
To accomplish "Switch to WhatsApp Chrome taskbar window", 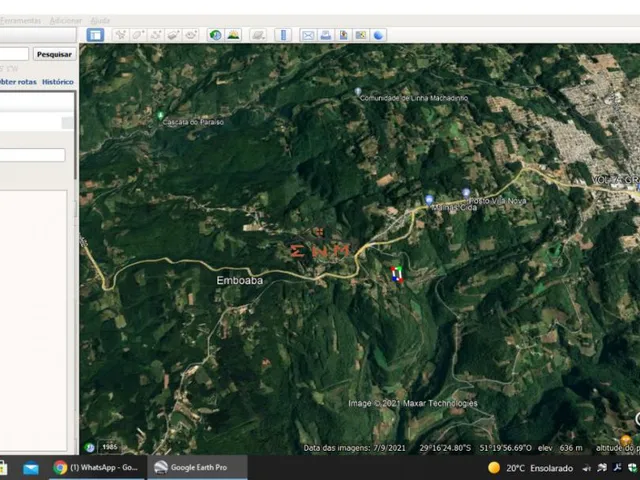I will pos(96,467).
